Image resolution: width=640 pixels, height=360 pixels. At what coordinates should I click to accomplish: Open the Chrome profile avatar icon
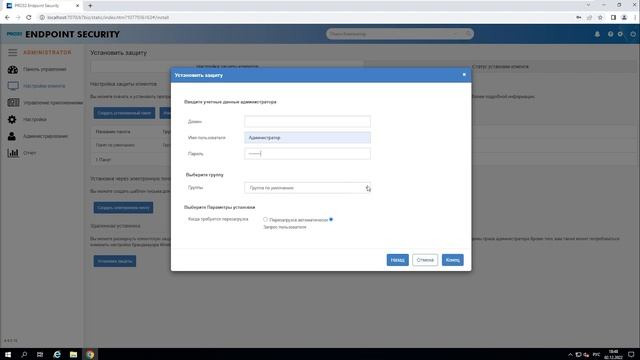tap(624, 18)
